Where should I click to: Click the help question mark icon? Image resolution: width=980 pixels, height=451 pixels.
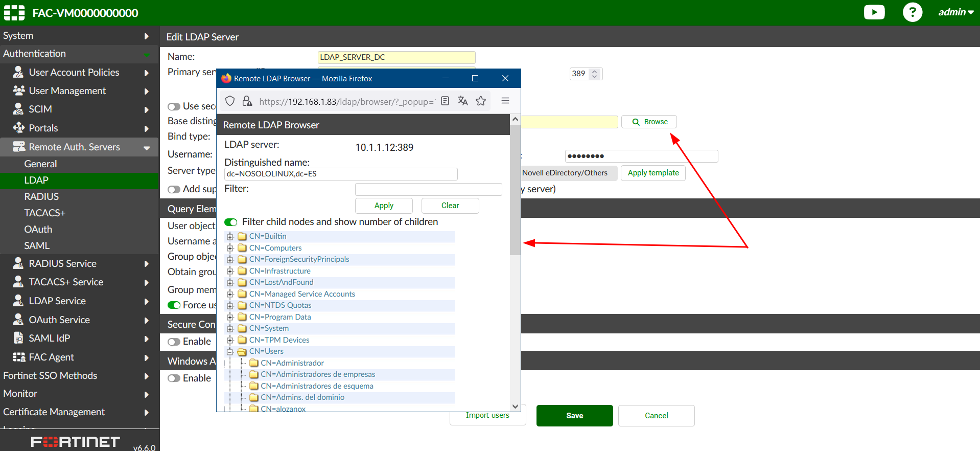pos(912,12)
